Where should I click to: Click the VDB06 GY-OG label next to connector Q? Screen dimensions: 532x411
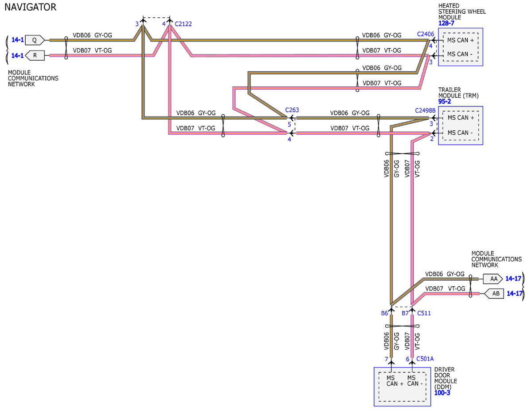pyautogui.click(x=92, y=35)
